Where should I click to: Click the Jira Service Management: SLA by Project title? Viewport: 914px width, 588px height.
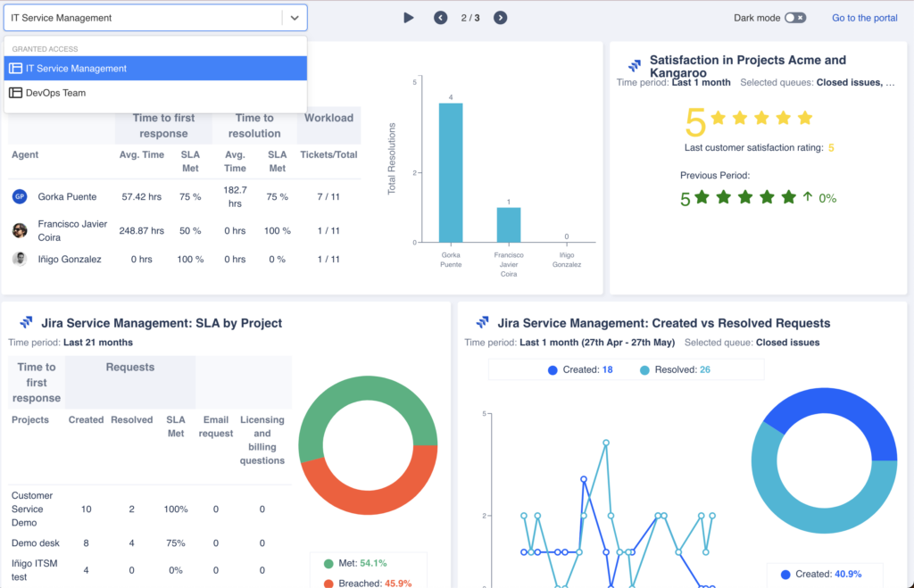(162, 323)
